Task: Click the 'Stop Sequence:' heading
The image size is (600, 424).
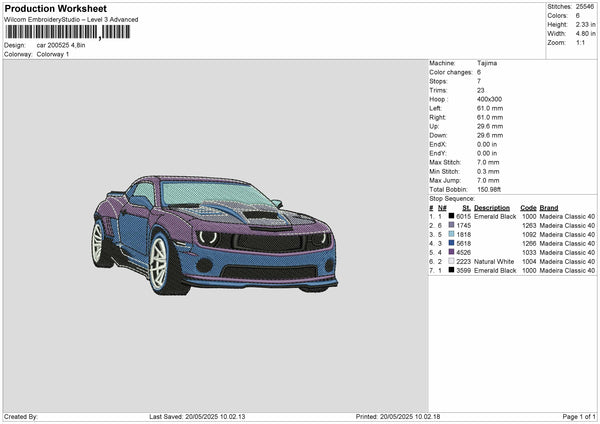Action: tap(452, 199)
